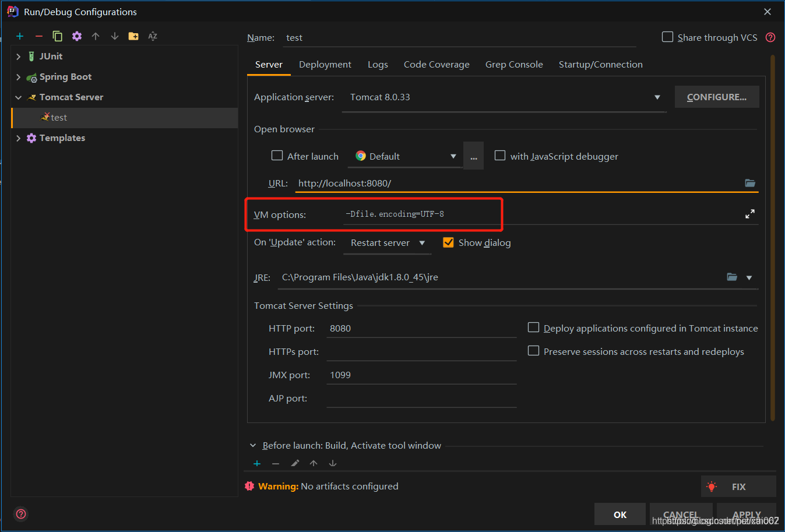Move configuration down in list

coord(115,36)
